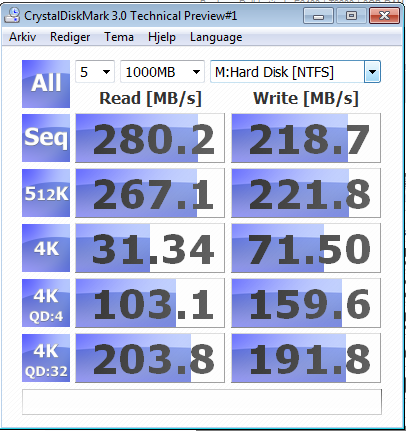This screenshot has width=406, height=431.
Task: Start the 512K benchmark test
Action: coord(46,193)
